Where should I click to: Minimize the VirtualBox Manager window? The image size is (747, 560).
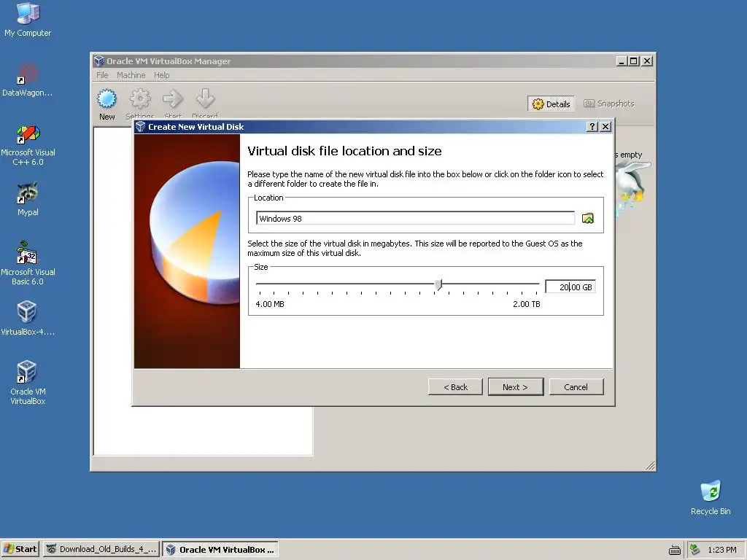tap(622, 61)
